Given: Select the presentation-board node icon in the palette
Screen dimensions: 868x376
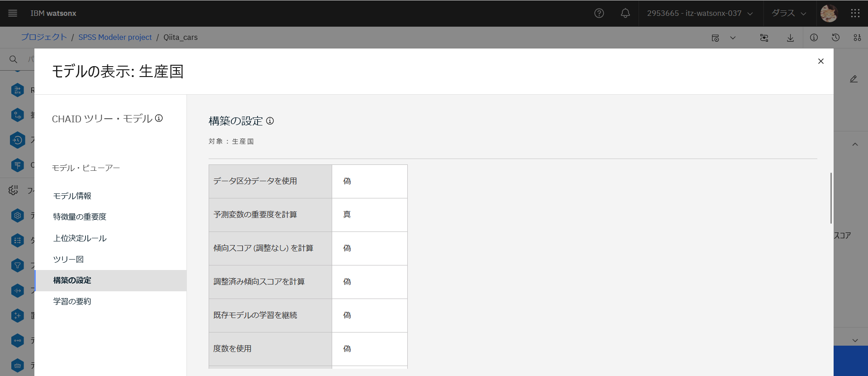Looking at the screenshot, I should 17,165.
